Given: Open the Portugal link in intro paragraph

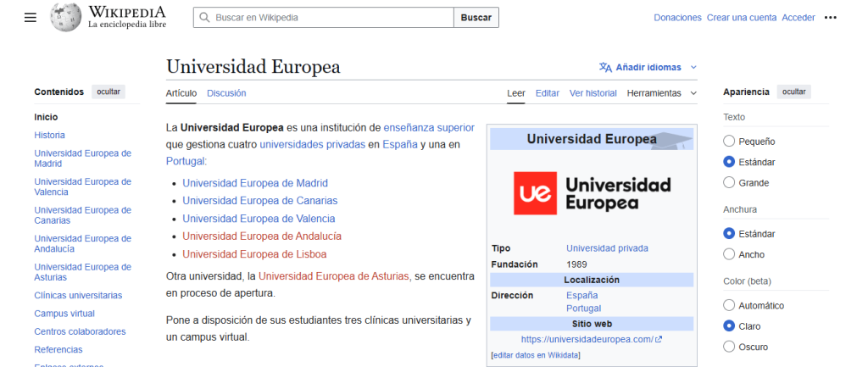Looking at the screenshot, I should [186, 162].
